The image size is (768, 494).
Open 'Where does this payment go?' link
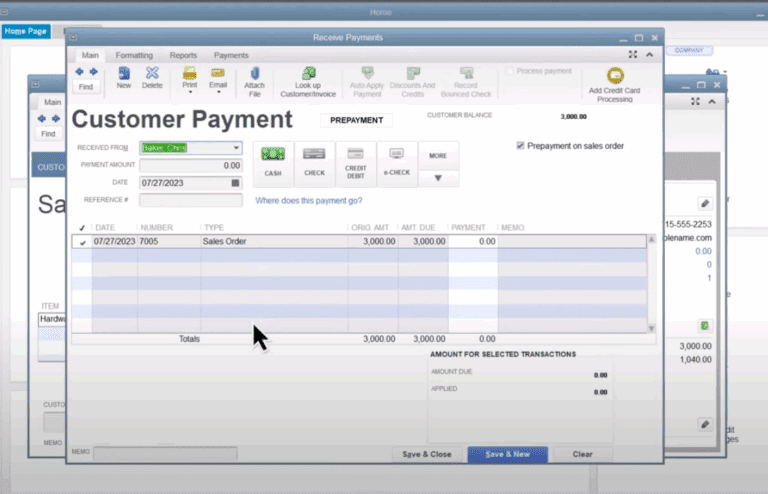click(309, 201)
